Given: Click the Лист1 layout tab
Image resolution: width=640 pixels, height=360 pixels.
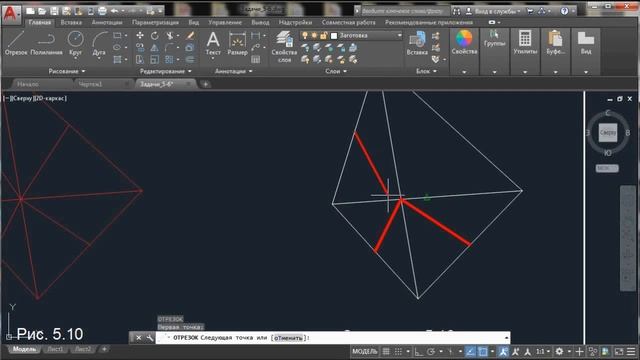Looking at the screenshot, I should click(55, 349).
